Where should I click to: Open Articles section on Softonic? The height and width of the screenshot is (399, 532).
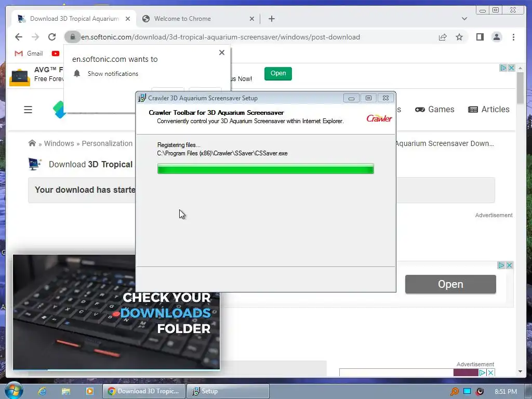(489, 109)
